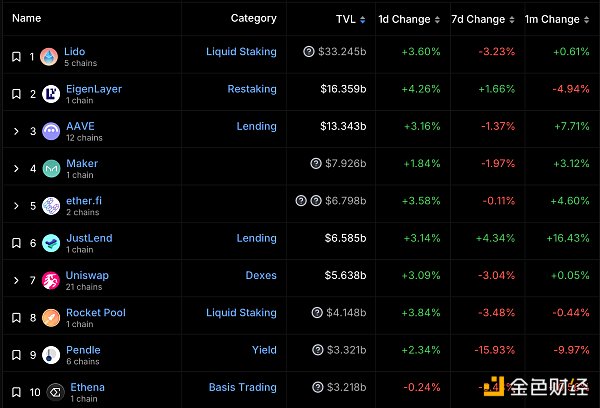
Task: Toggle bookmark for Lido row
Action: point(16,57)
